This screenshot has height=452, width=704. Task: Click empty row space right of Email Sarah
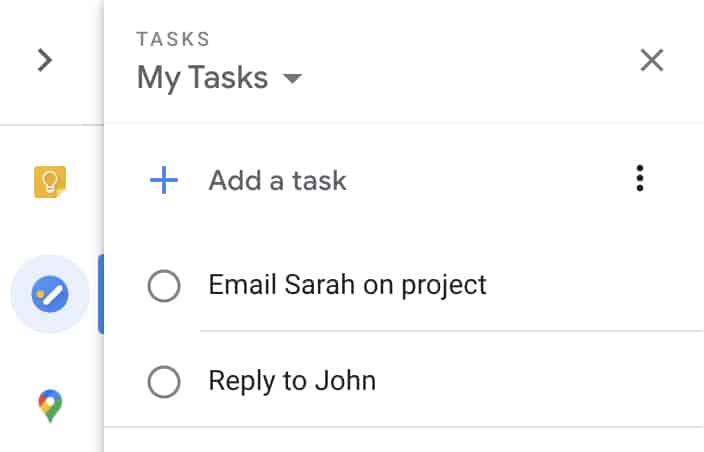tap(590, 285)
